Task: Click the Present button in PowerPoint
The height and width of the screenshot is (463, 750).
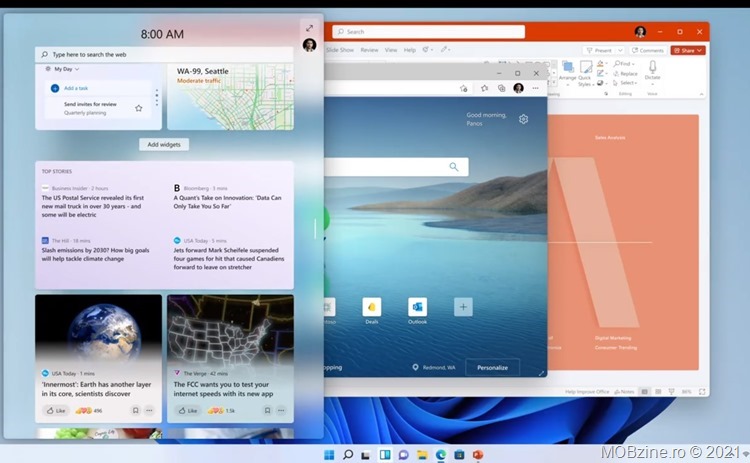Action: 599,50
